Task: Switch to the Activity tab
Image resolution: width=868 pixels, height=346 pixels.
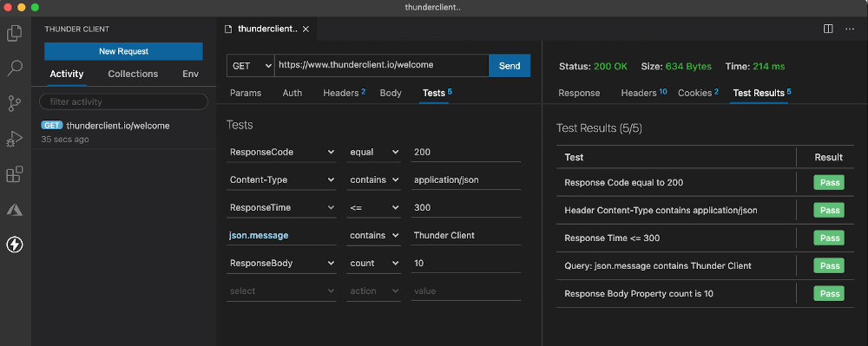Action: coord(67,74)
